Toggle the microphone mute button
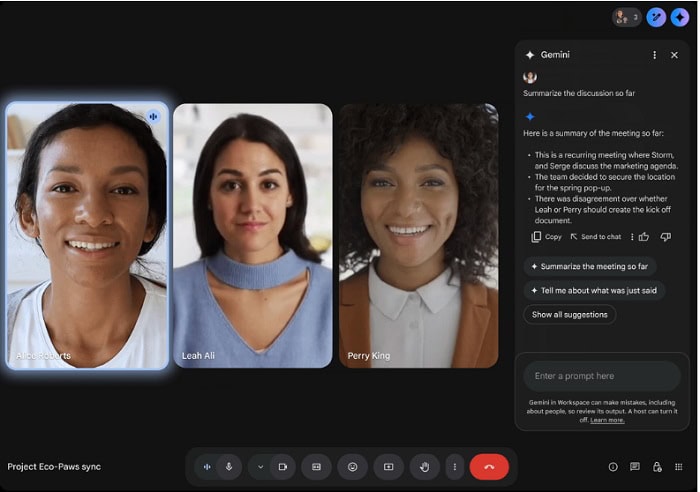 [x=229, y=467]
